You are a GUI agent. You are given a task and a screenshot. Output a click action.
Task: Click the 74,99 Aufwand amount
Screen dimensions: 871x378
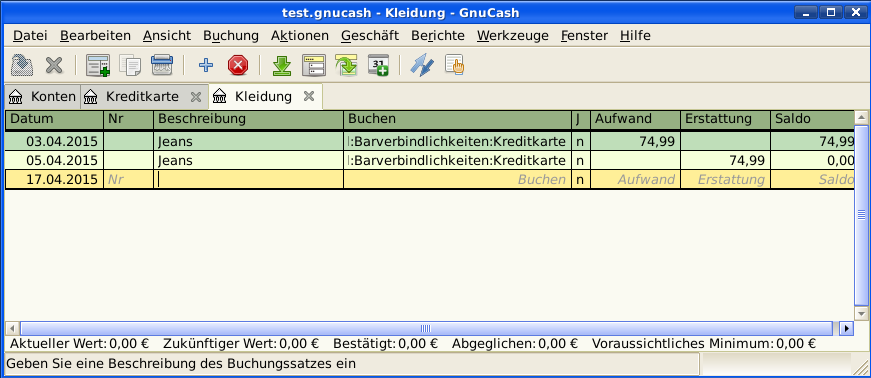point(635,141)
